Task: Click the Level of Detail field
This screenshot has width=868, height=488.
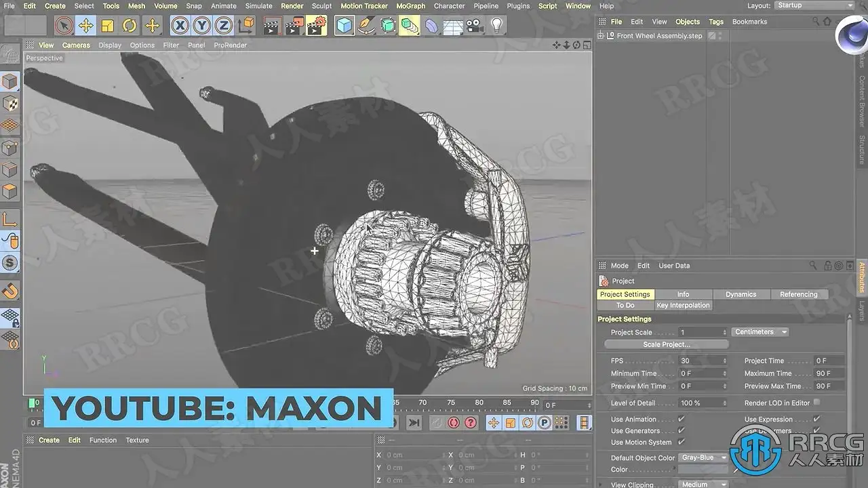Action: coord(703,403)
